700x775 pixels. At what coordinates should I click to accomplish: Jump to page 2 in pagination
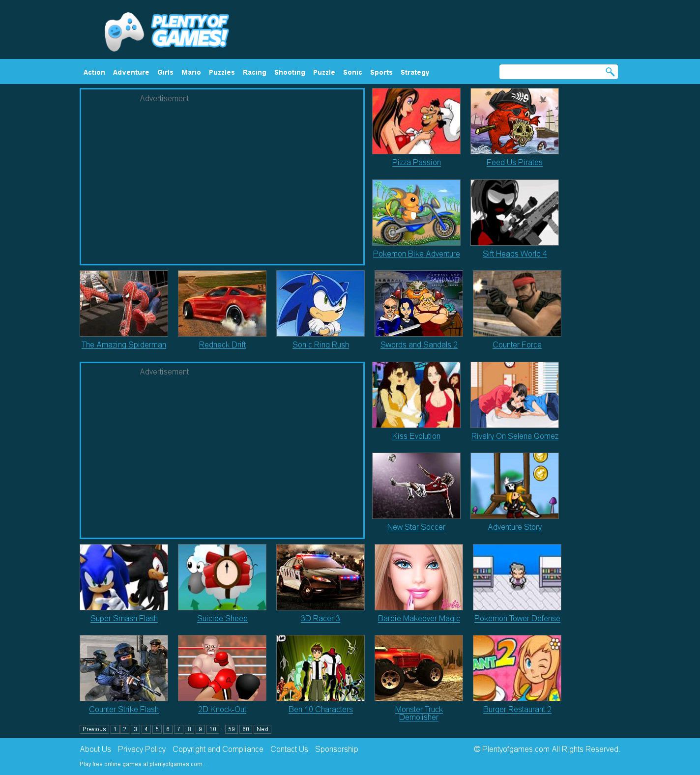(x=125, y=729)
